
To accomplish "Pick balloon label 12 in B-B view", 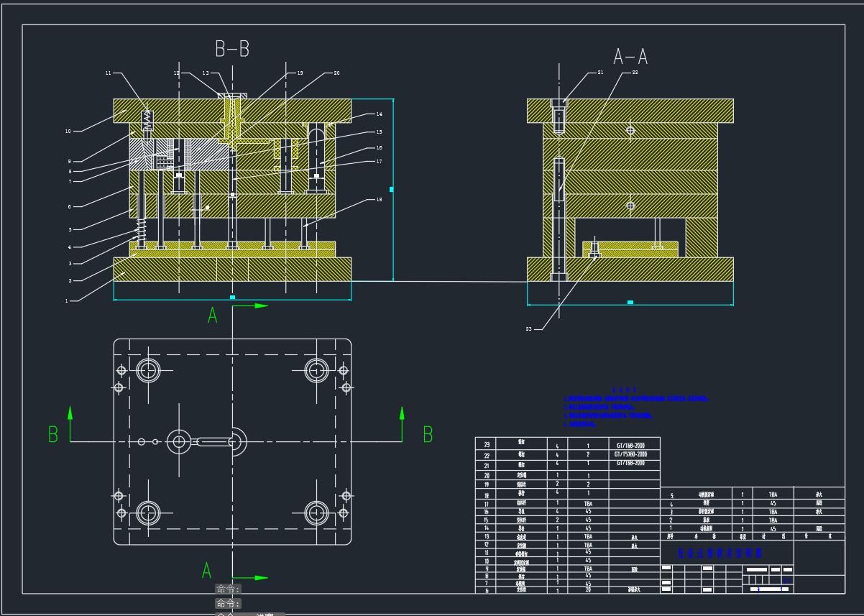I will tap(176, 73).
